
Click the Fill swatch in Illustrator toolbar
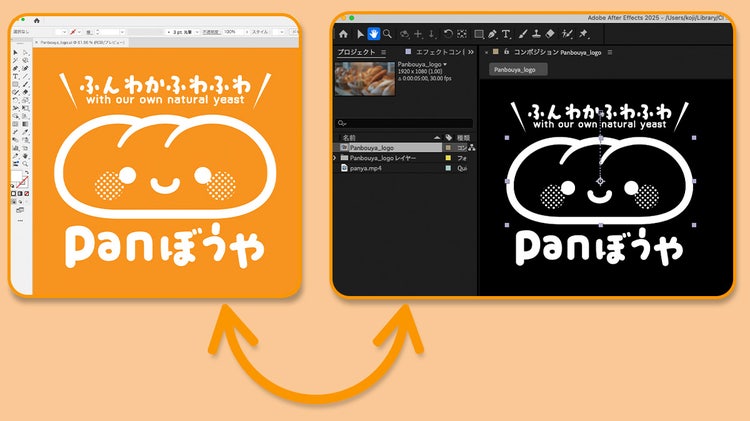(x=16, y=176)
